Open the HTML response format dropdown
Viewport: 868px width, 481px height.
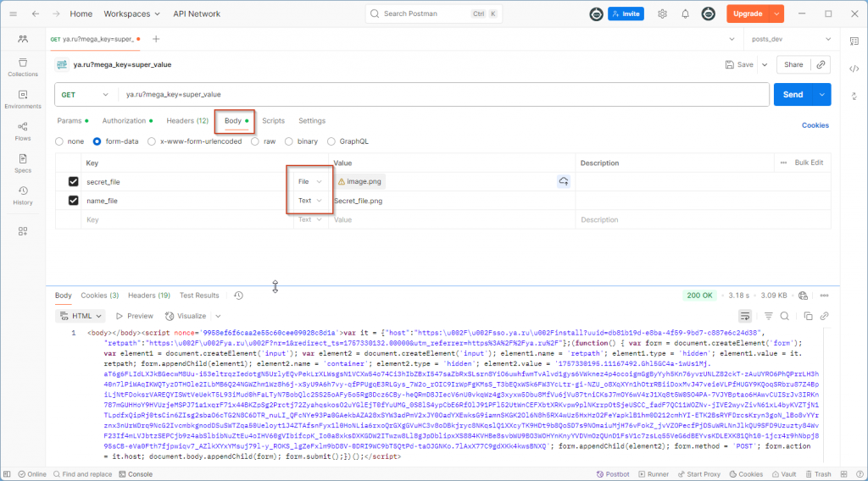pyautogui.click(x=81, y=316)
